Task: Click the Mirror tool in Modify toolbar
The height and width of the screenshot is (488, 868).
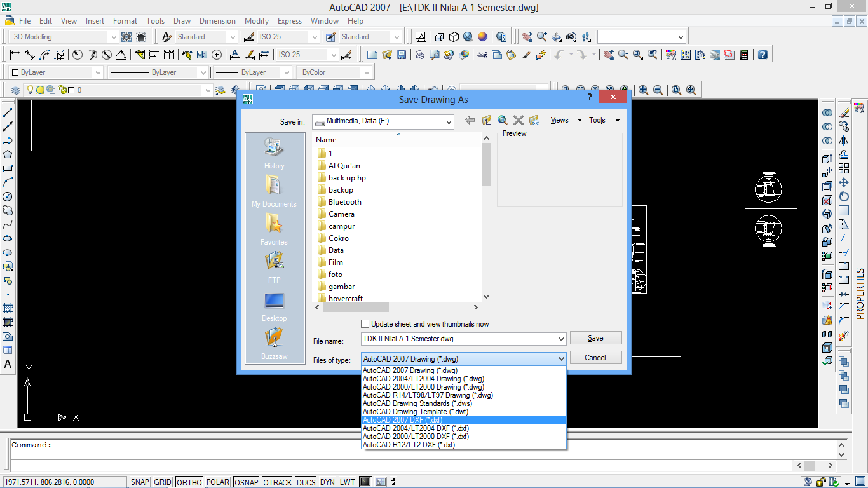Action: (x=844, y=140)
